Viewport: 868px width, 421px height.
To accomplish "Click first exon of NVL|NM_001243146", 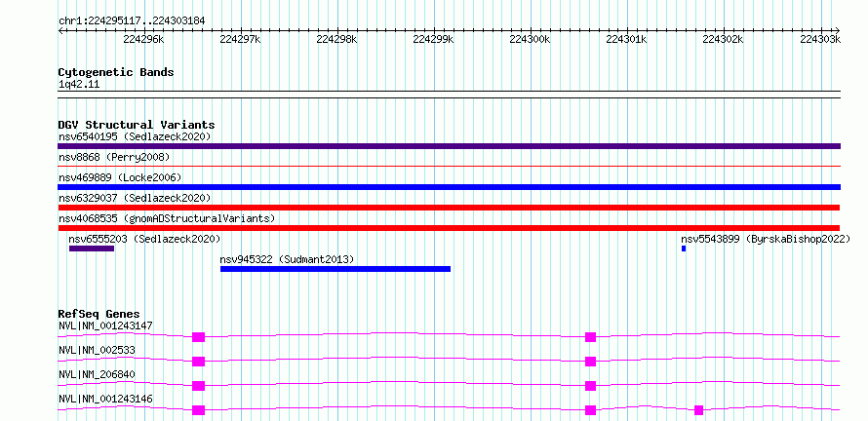I will tap(198, 410).
